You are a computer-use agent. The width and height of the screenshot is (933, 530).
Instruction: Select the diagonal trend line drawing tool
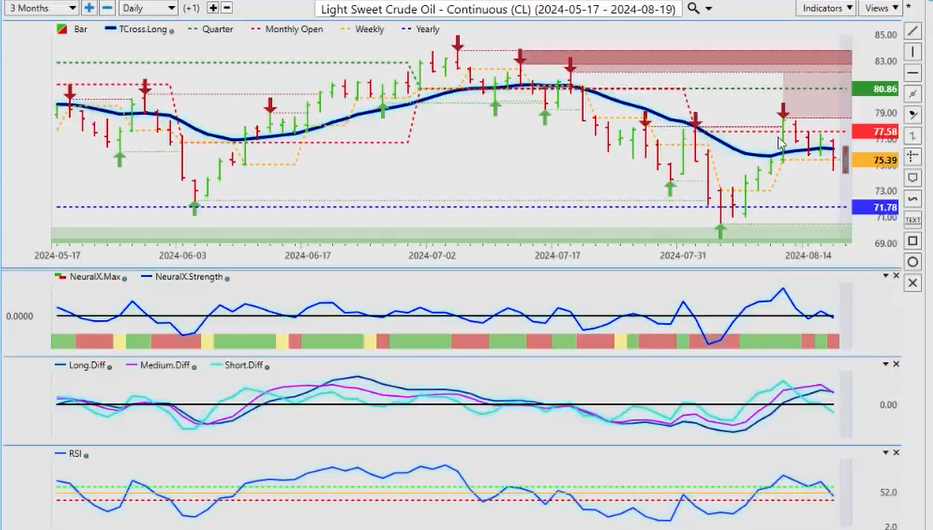[912, 30]
